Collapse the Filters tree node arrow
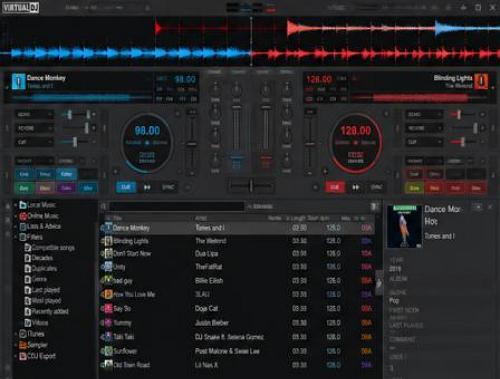500x379 pixels. pos(15,237)
